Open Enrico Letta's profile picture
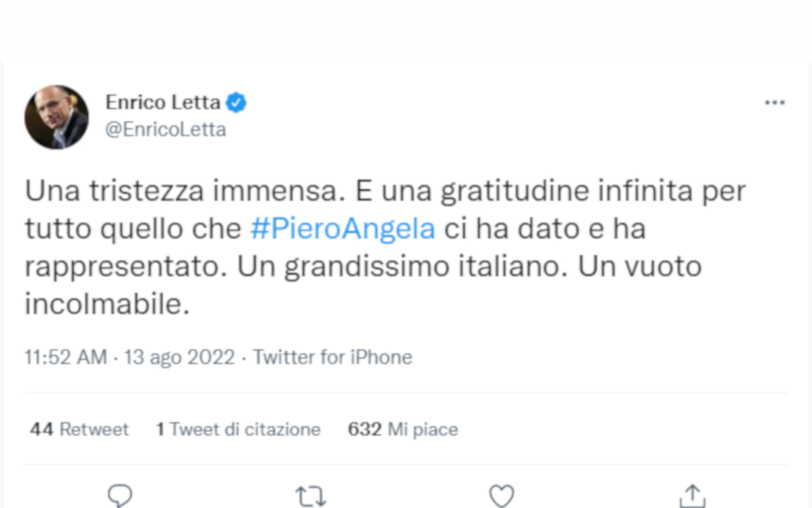Viewport: 812px width, 508px height. (x=57, y=117)
